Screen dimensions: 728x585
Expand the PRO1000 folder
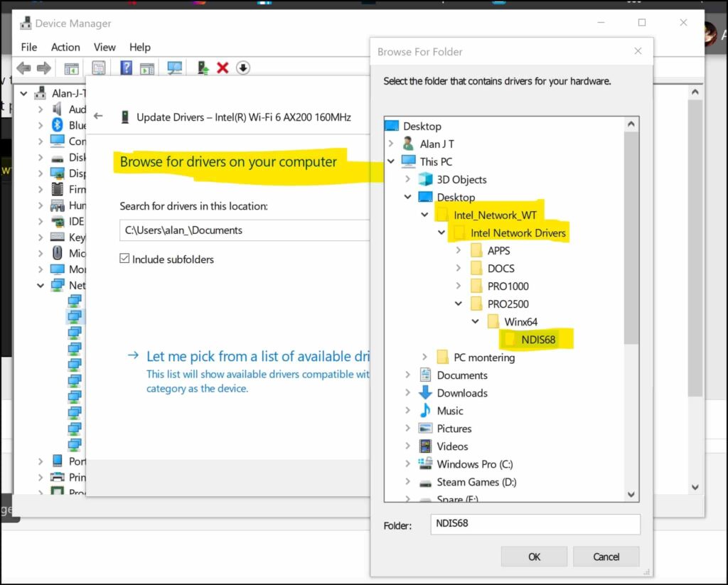click(459, 286)
